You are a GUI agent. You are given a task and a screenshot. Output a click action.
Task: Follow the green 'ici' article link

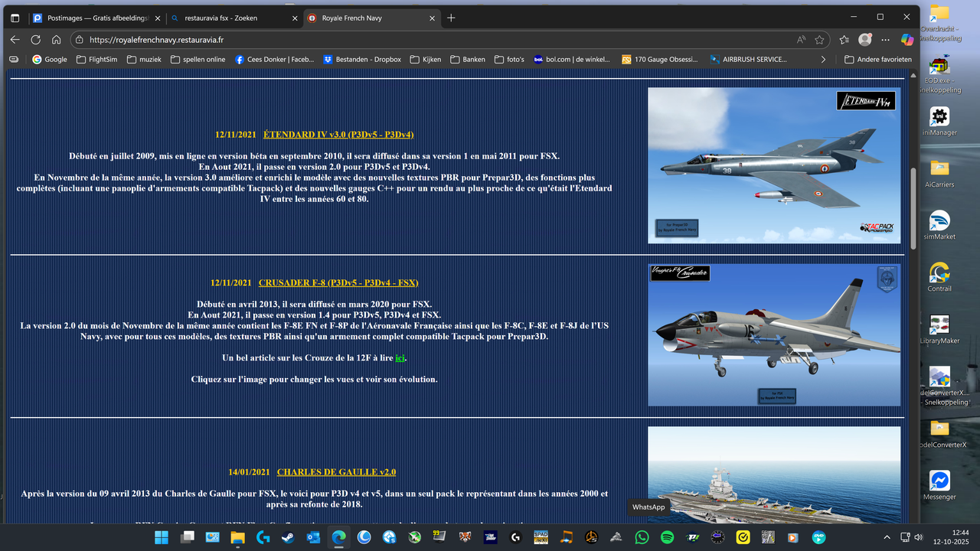click(x=400, y=357)
